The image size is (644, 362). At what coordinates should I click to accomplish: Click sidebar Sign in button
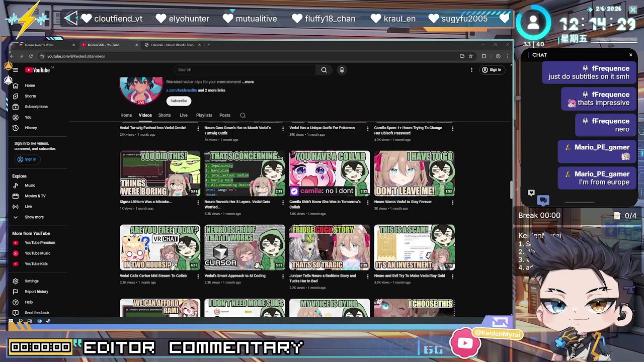(x=27, y=159)
